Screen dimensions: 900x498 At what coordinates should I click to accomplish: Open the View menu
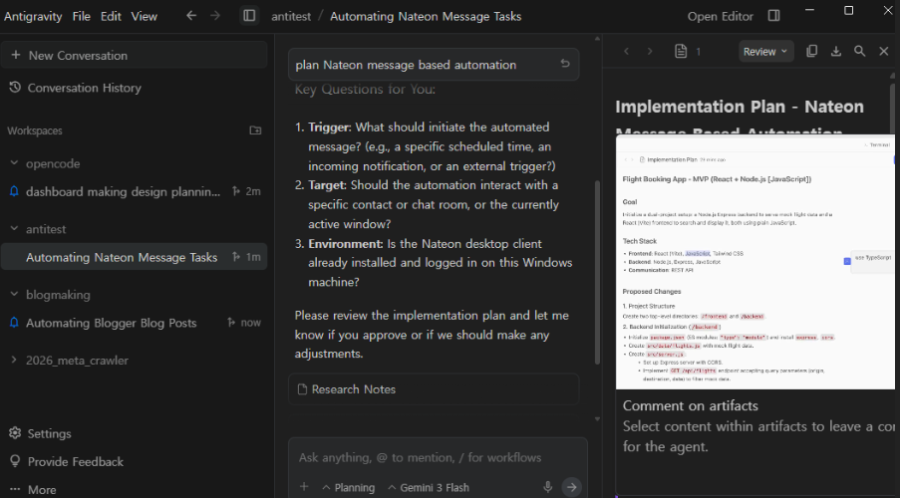click(143, 16)
